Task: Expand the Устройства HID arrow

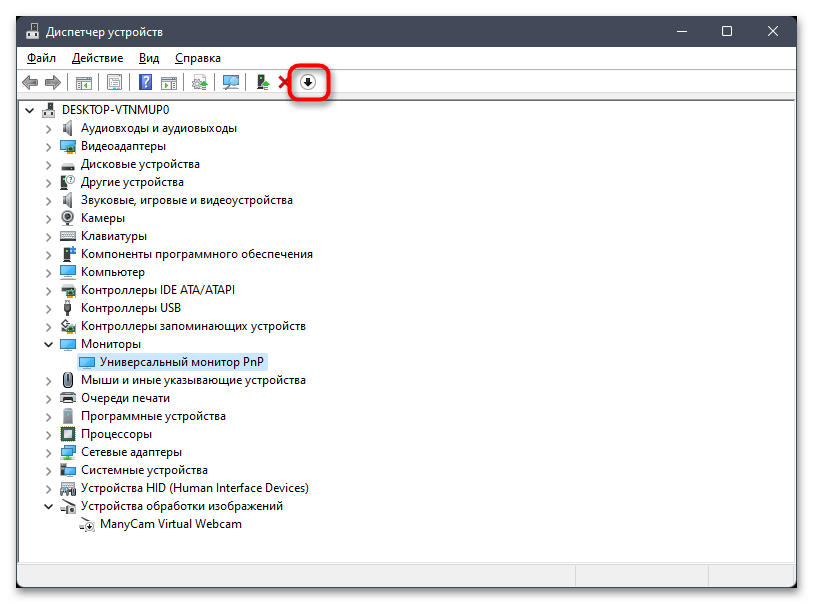Action: 48,489
